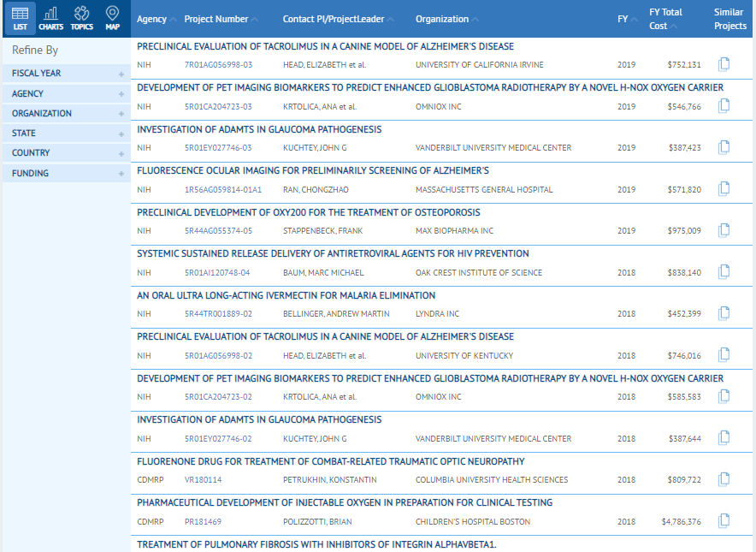Click the 'STAPPENBECK, FRANK' investigator name
The image size is (756, 552).
click(x=323, y=231)
